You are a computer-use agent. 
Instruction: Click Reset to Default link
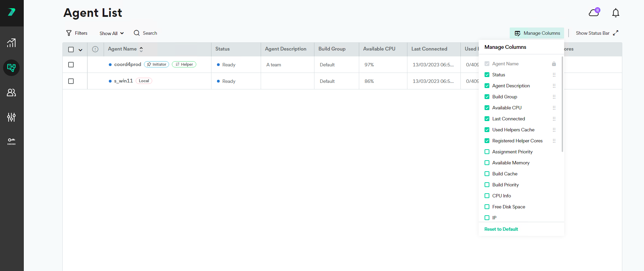501,229
